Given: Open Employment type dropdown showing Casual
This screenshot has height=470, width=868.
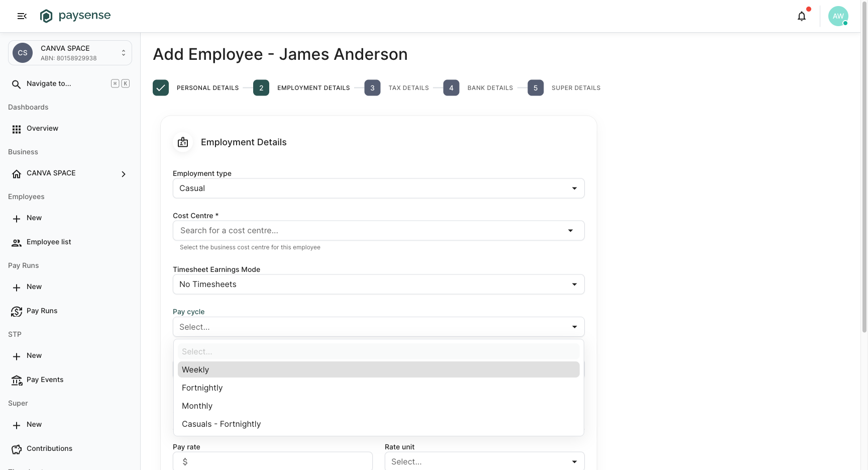Looking at the screenshot, I should [379, 188].
